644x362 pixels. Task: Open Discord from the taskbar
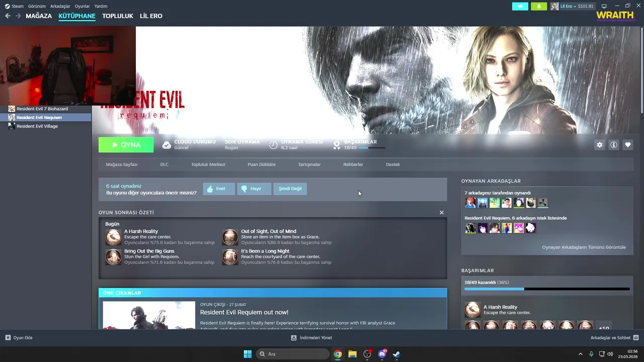coord(382,354)
